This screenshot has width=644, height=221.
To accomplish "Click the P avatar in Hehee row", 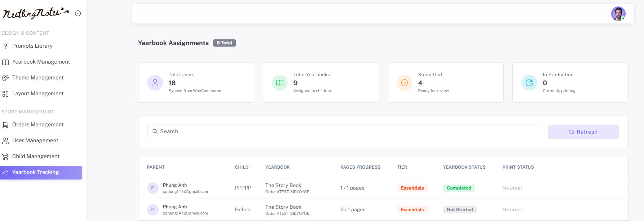I will [x=153, y=210].
